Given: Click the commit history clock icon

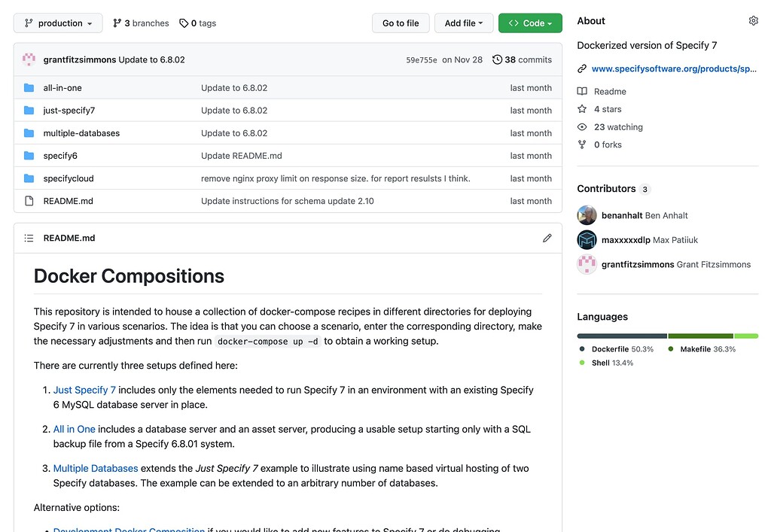Looking at the screenshot, I should [498, 60].
